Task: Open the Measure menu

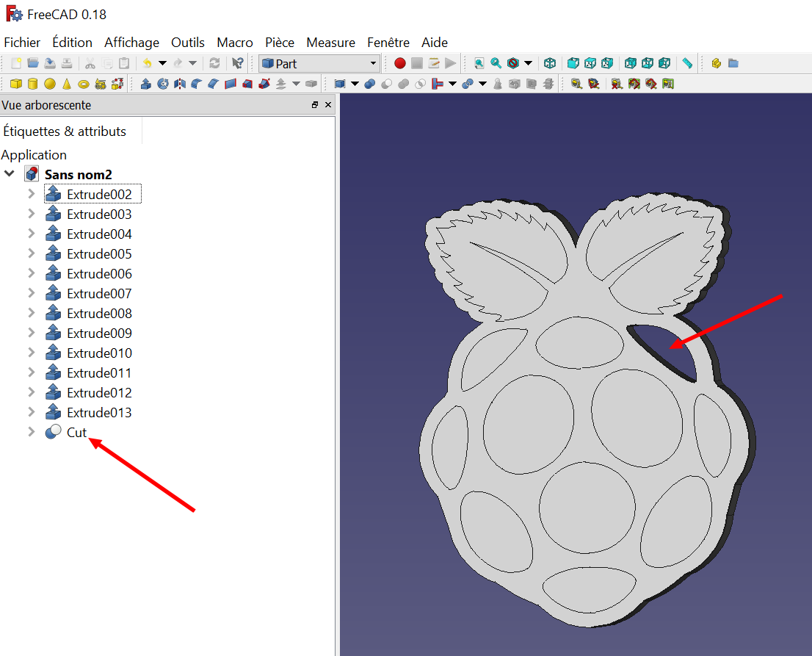Action: (331, 43)
